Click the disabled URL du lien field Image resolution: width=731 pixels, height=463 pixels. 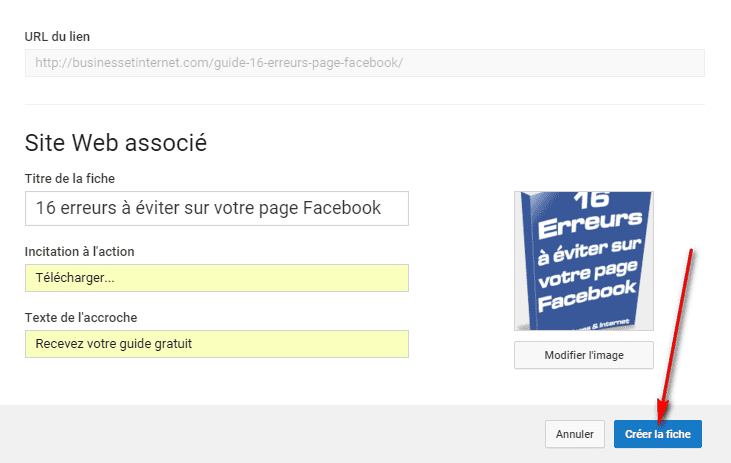click(365, 63)
